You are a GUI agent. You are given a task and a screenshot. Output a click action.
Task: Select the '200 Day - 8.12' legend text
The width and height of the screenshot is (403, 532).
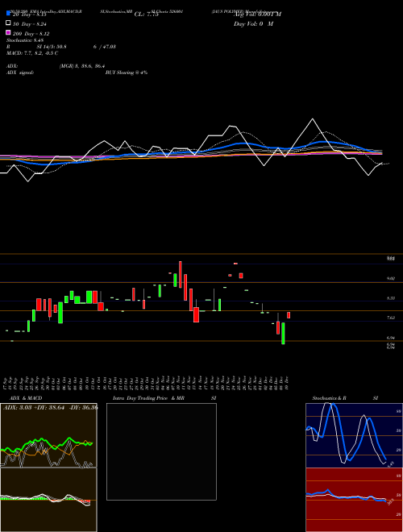(x=31, y=34)
